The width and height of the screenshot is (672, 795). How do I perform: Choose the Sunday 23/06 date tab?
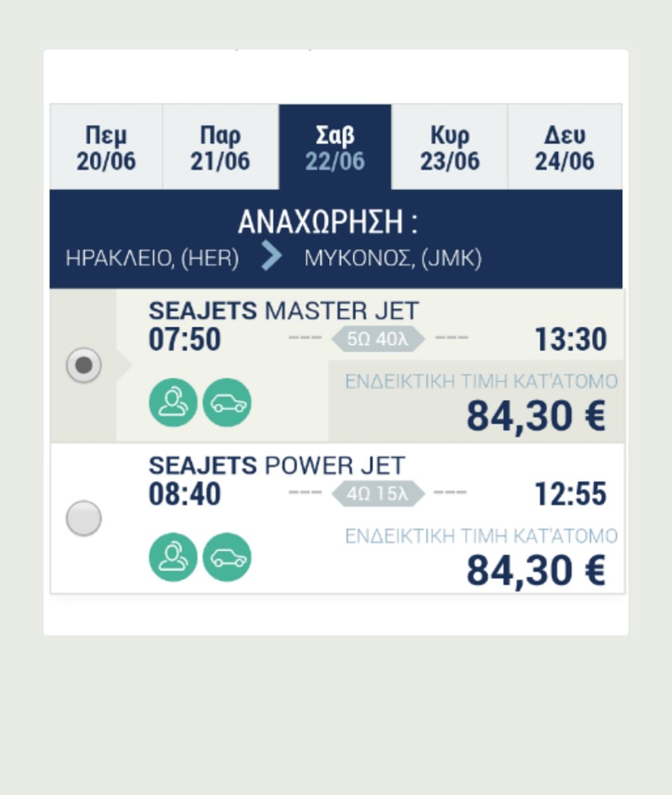[x=450, y=148]
